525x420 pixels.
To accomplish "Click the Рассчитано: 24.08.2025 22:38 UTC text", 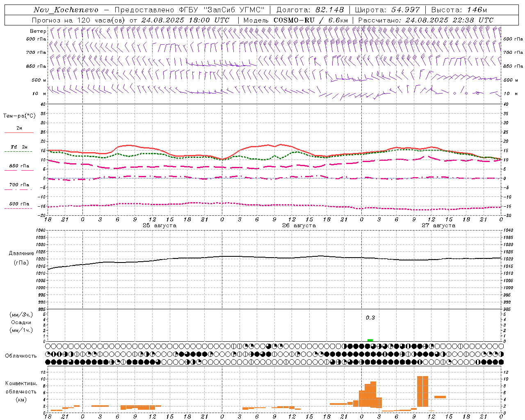I will click(x=426, y=20).
